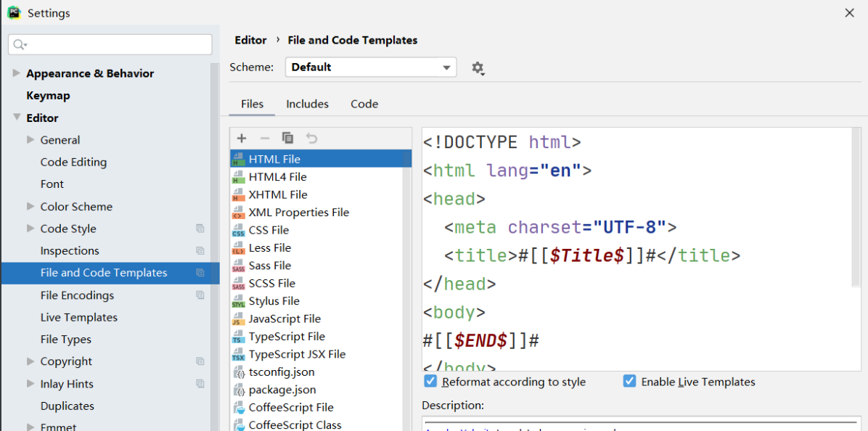Focus the settings search field
The width and height of the screenshot is (868, 431).
click(x=110, y=44)
